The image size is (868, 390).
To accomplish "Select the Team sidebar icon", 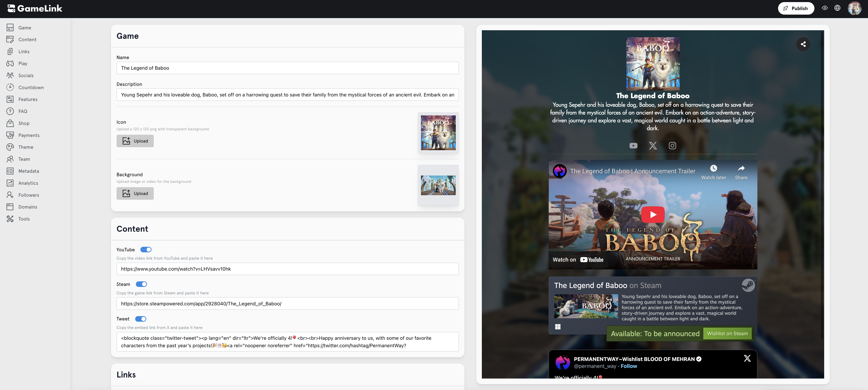I will (x=10, y=159).
